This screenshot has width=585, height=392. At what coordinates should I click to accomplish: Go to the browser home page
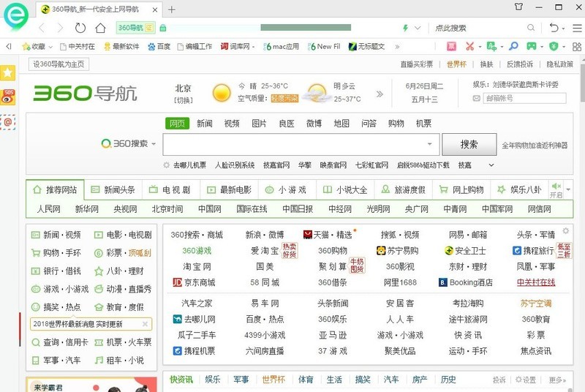(x=100, y=28)
